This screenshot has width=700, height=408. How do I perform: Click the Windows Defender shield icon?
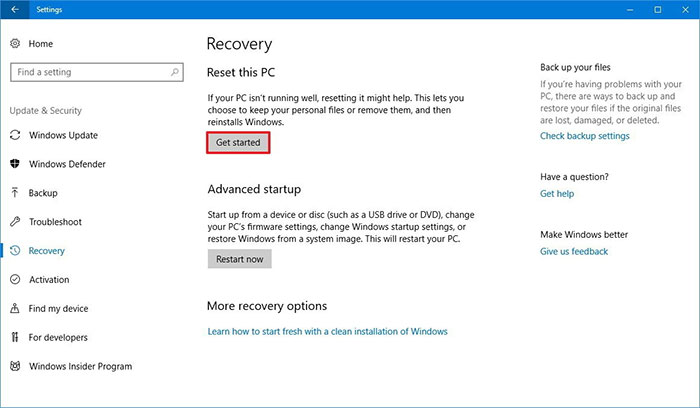point(15,163)
